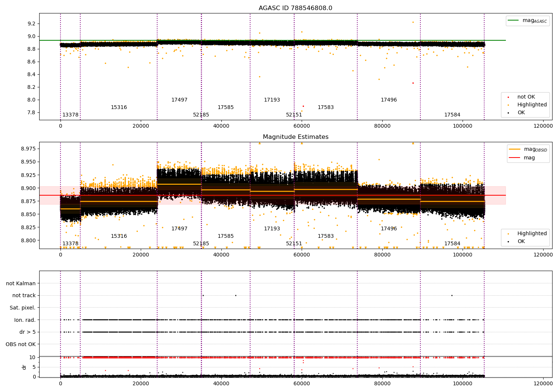Screen dimensions: 560x392
Task: Click the title 'AGASC ID 788546808.0'
Action: click(x=295, y=8)
